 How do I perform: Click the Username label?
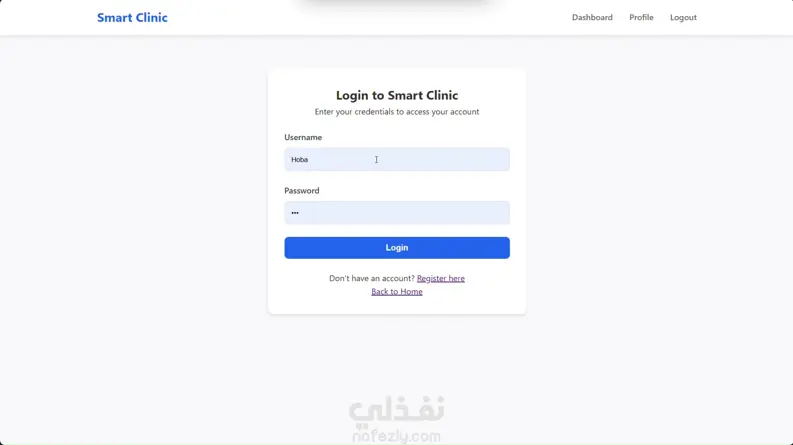point(303,138)
